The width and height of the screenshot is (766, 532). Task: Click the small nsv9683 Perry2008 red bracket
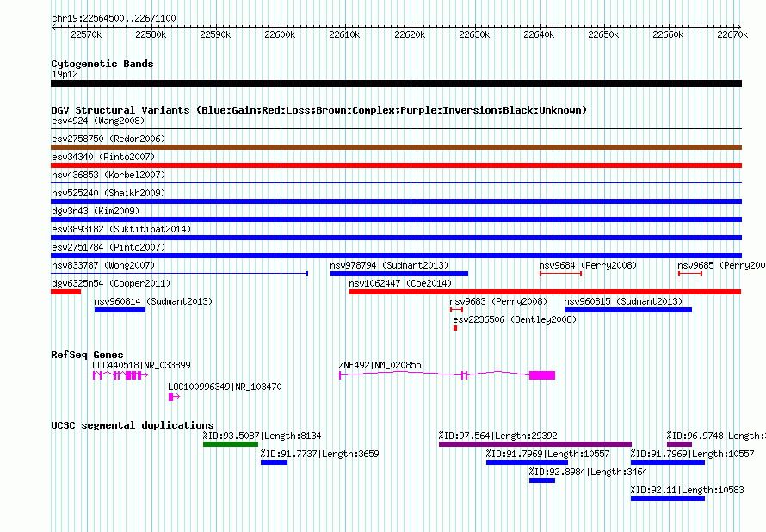pyautogui.click(x=456, y=310)
